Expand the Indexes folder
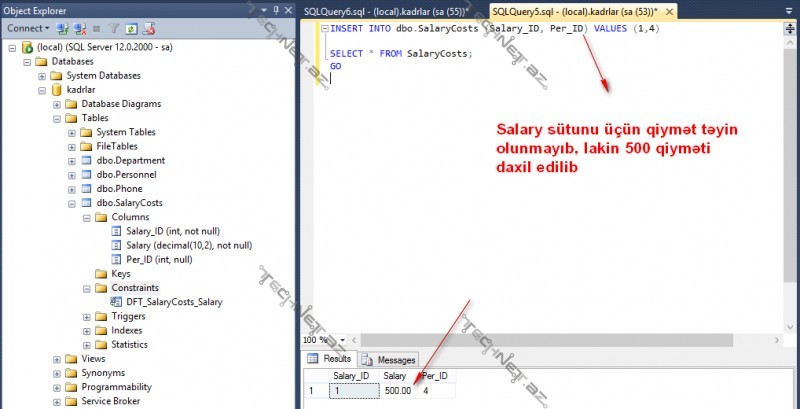 point(86,331)
